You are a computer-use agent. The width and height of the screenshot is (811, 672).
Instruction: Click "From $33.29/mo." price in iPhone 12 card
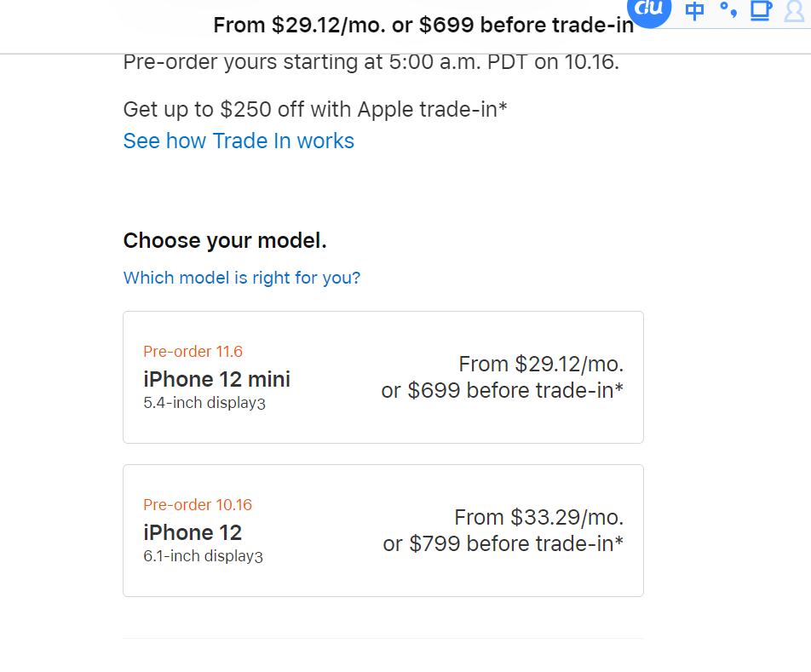pyautogui.click(x=538, y=517)
